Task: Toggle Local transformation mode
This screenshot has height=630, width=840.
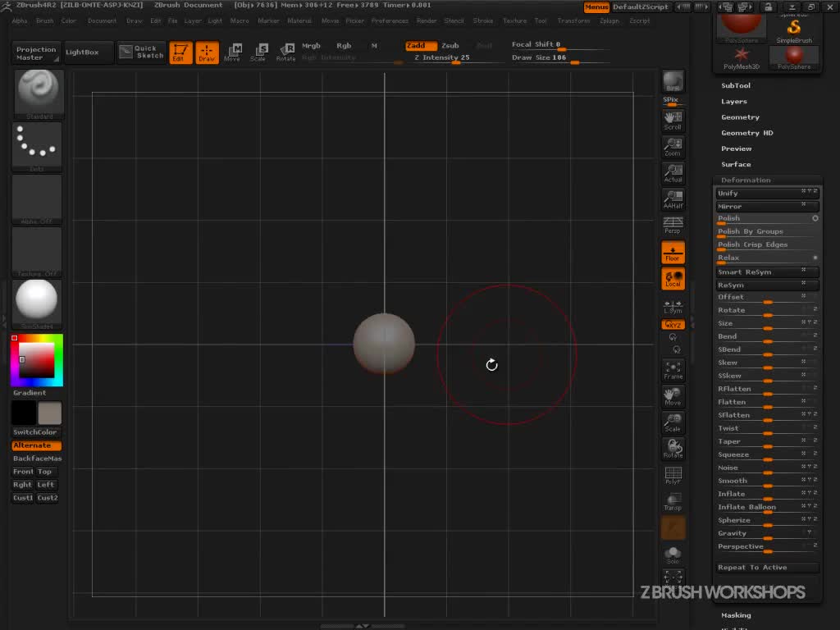Action: coord(673,279)
